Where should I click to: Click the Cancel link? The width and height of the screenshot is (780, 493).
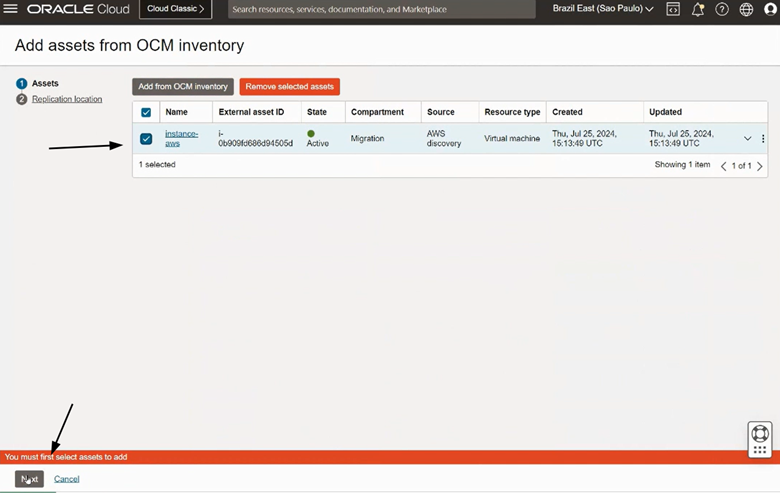pos(67,479)
